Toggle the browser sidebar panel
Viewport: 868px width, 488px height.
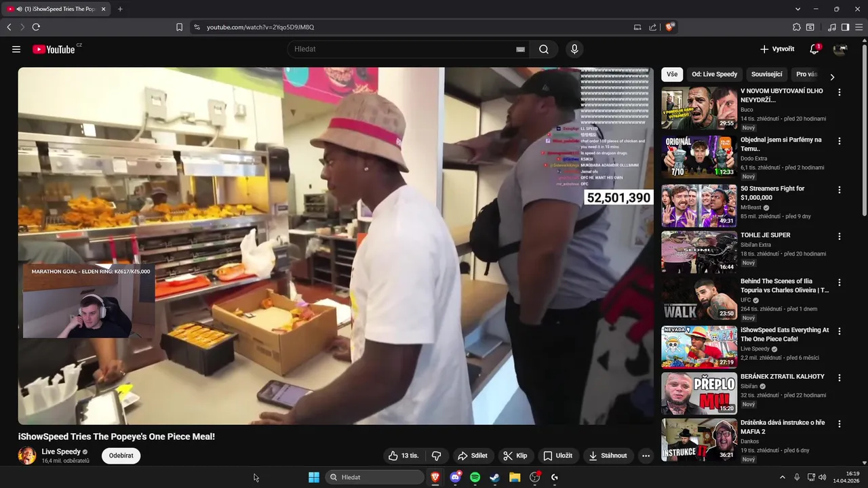(845, 27)
